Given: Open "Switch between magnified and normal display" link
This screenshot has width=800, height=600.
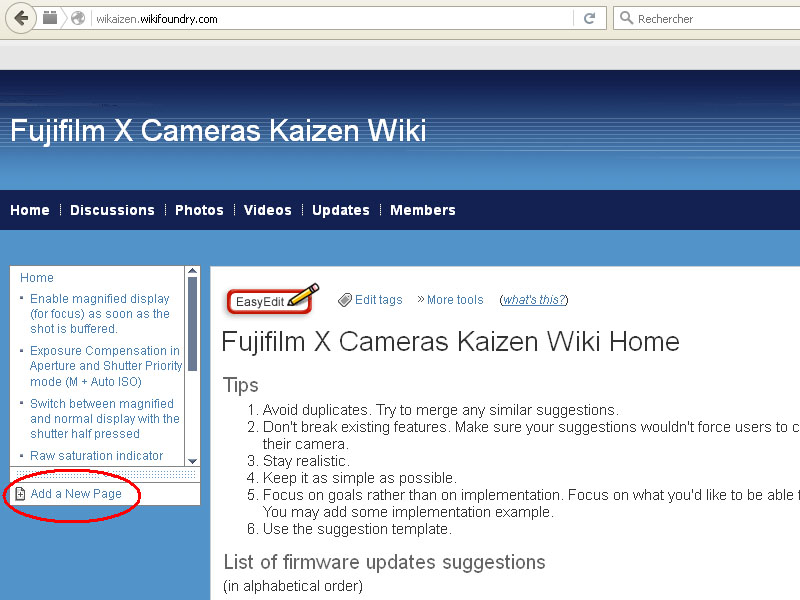Looking at the screenshot, I should (105, 419).
